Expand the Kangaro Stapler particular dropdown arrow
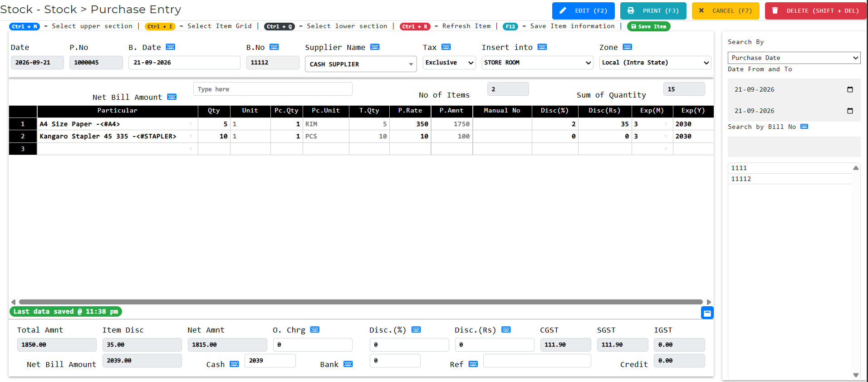The width and height of the screenshot is (868, 382). pyautogui.click(x=191, y=137)
